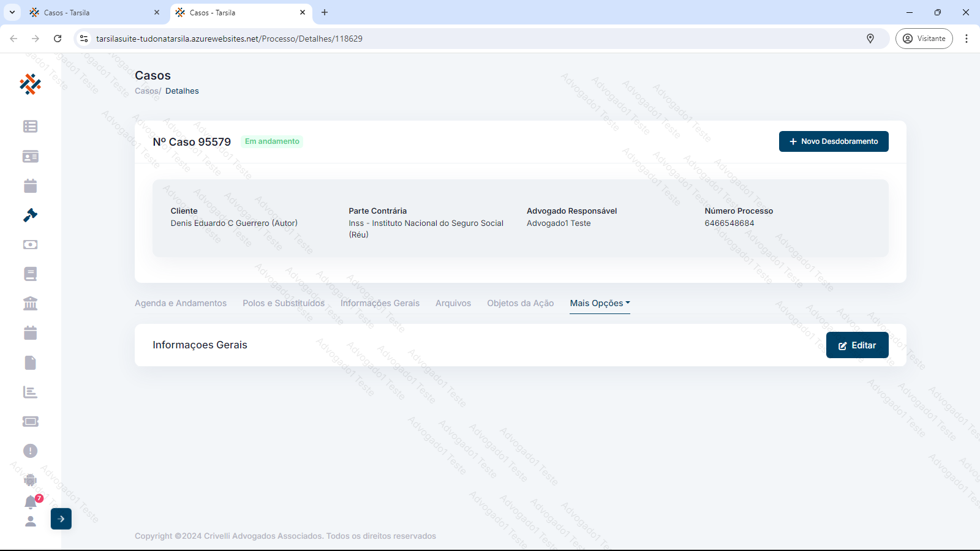
Task: Click the Novo Desdobramento button
Action: [833, 141]
